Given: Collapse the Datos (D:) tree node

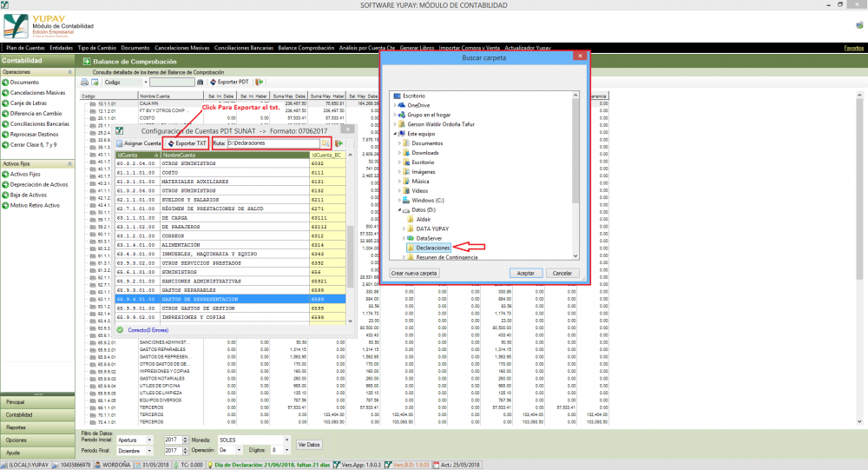Looking at the screenshot, I should click(399, 210).
